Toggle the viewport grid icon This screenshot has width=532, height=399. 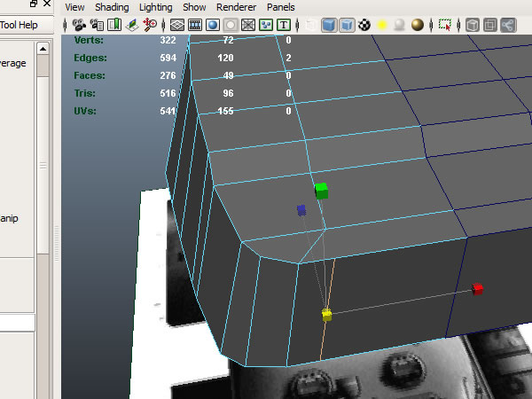[177, 25]
